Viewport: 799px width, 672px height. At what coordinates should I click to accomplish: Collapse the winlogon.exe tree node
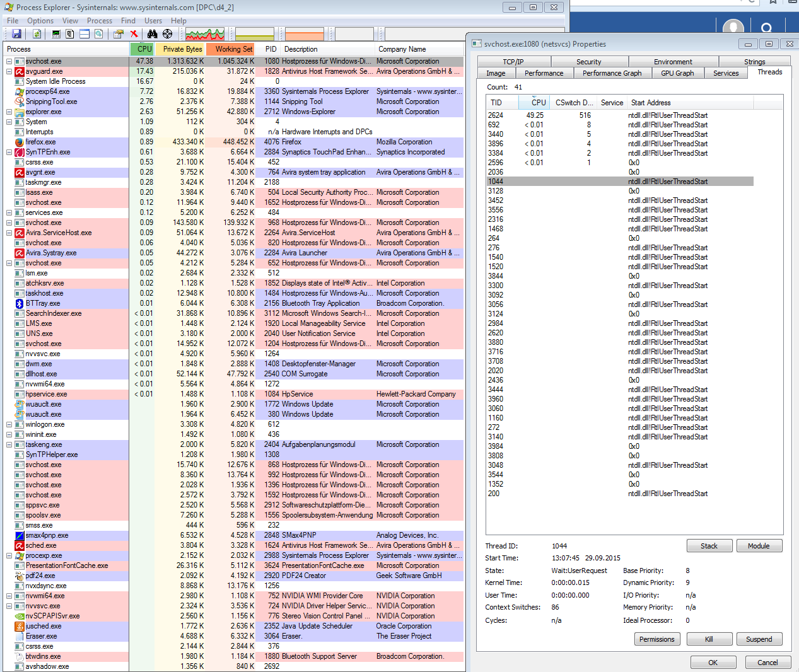(9, 424)
